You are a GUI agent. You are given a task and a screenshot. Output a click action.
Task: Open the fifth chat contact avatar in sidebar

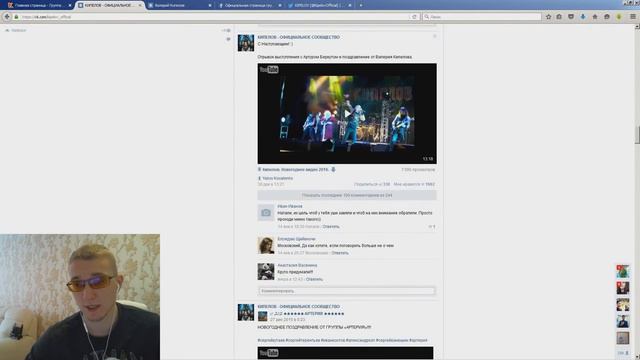pos(622,338)
